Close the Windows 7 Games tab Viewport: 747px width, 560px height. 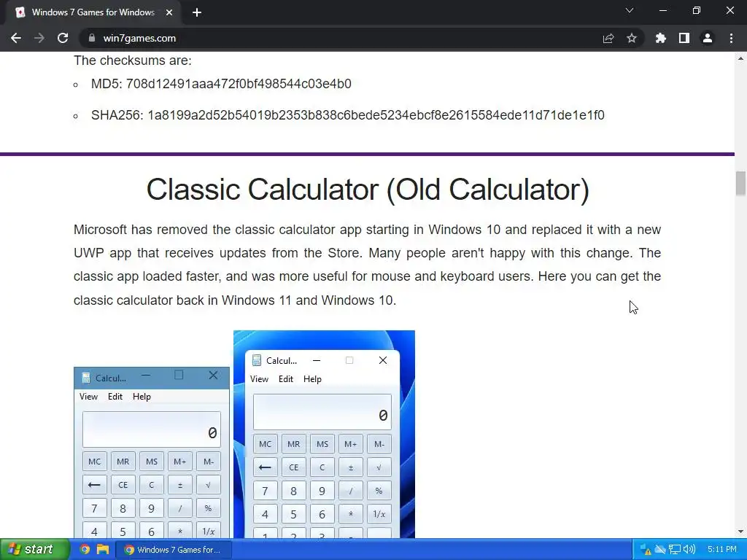coord(169,12)
